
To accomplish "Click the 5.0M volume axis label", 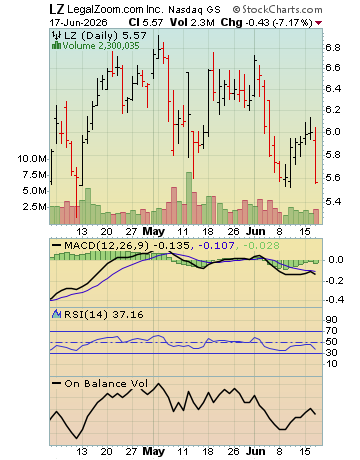I will click(35, 191).
